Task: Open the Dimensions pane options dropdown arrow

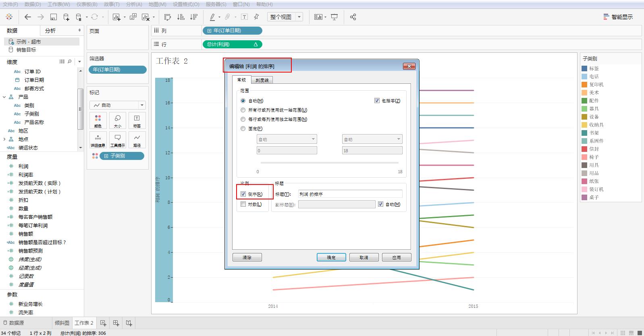Action: (x=79, y=62)
